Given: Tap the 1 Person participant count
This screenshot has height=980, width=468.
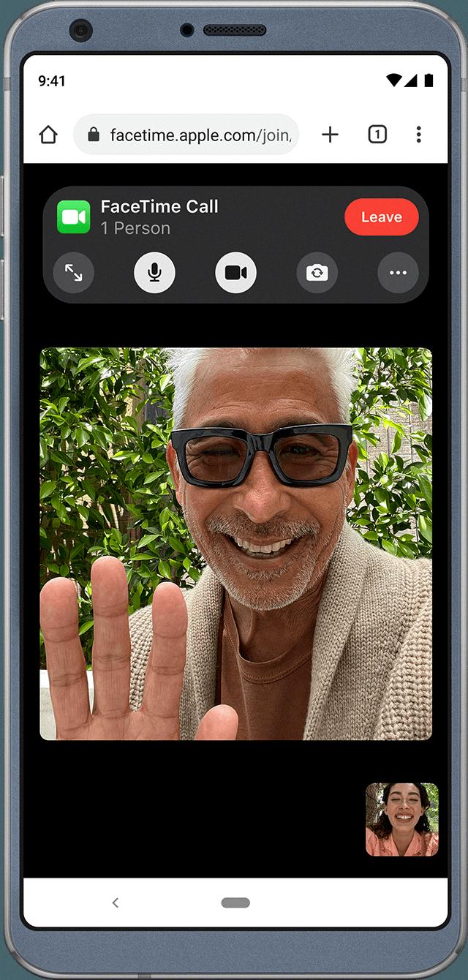Looking at the screenshot, I should 135,228.
